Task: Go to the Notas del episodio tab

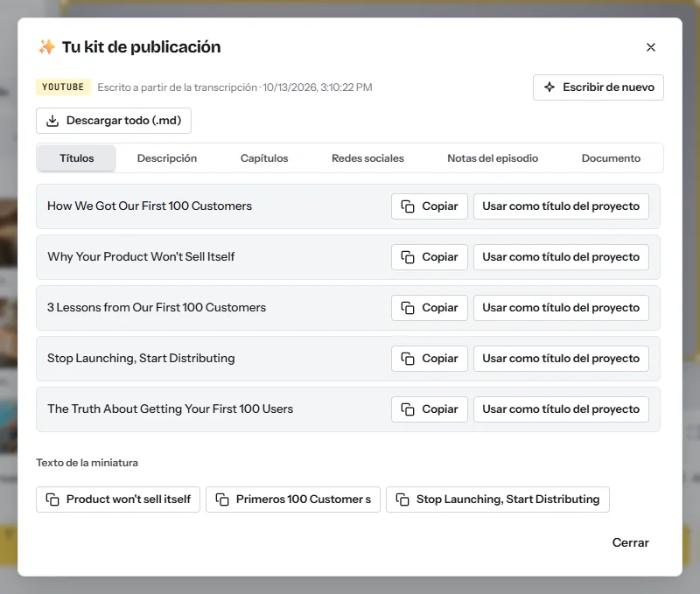Action: (493, 158)
